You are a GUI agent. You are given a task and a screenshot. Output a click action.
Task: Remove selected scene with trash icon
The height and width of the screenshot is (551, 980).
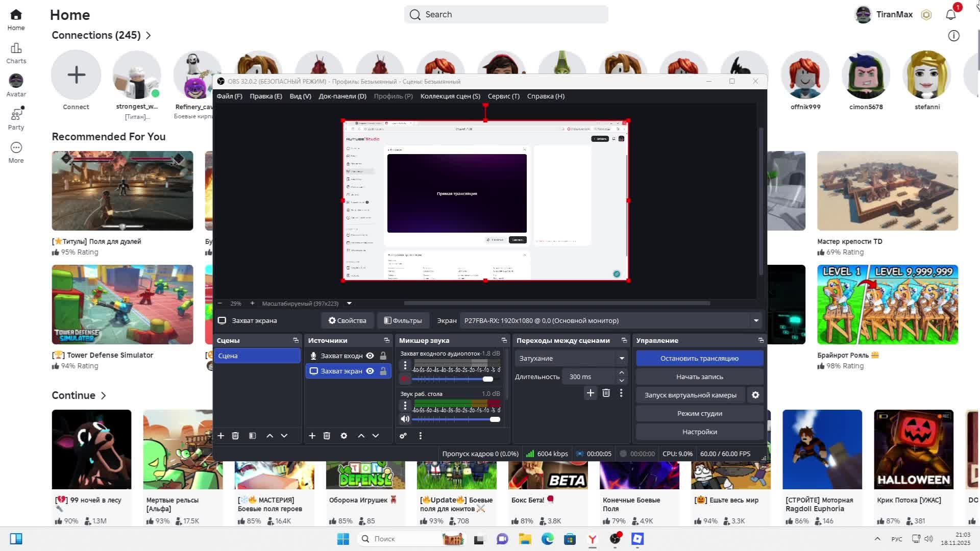point(235,436)
